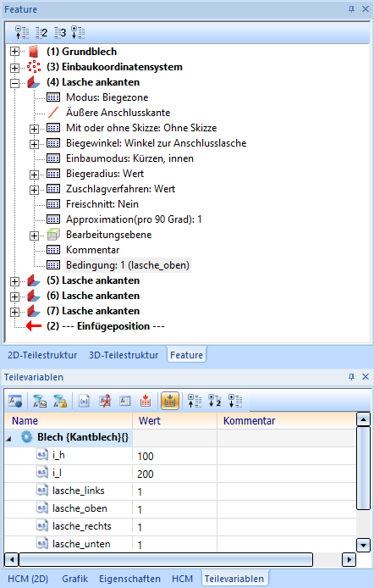
Task: Select 'Modus: Biegezone' entry
Action: (x=107, y=97)
